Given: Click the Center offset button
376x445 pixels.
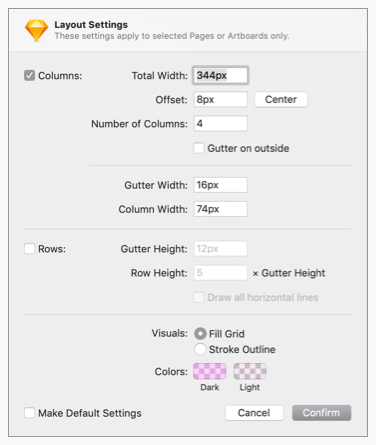Looking at the screenshot, I should point(281,99).
